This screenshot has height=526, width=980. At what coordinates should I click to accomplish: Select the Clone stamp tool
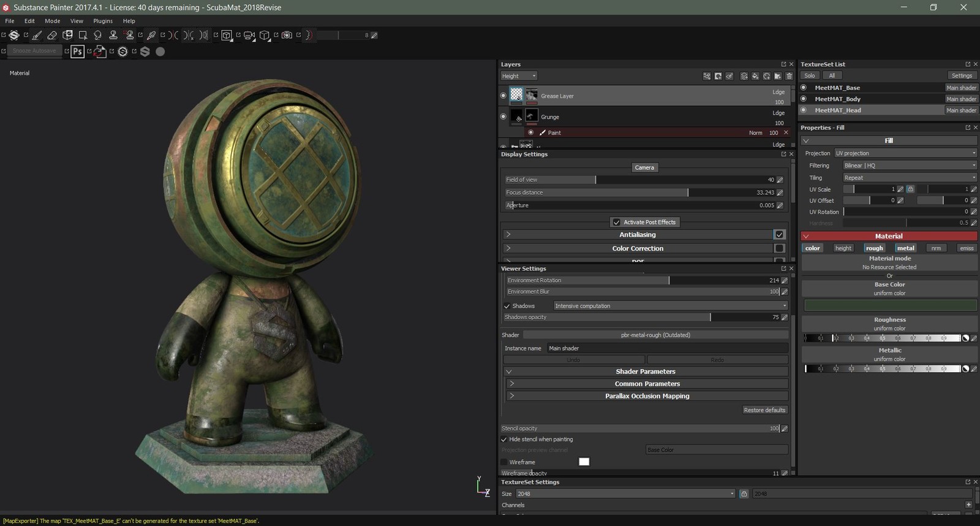click(113, 36)
